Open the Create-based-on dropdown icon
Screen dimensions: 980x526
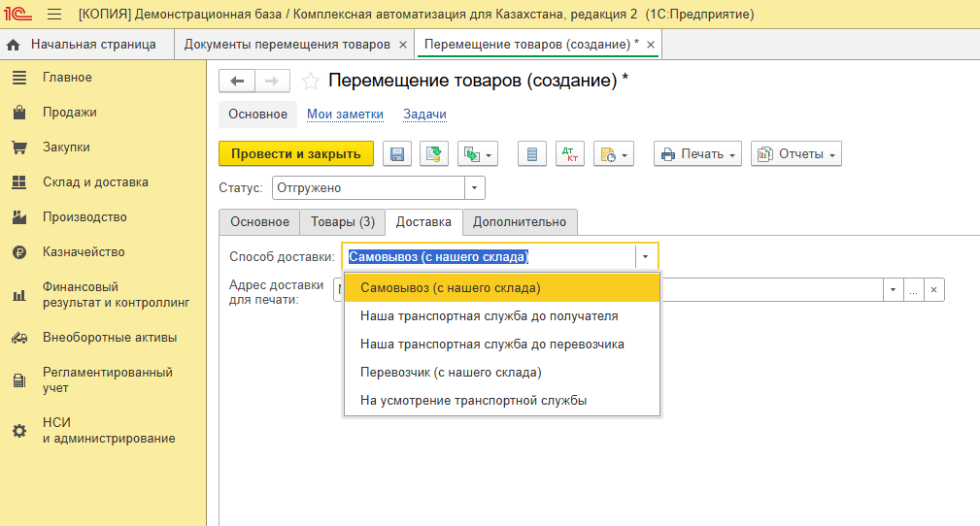click(477, 154)
